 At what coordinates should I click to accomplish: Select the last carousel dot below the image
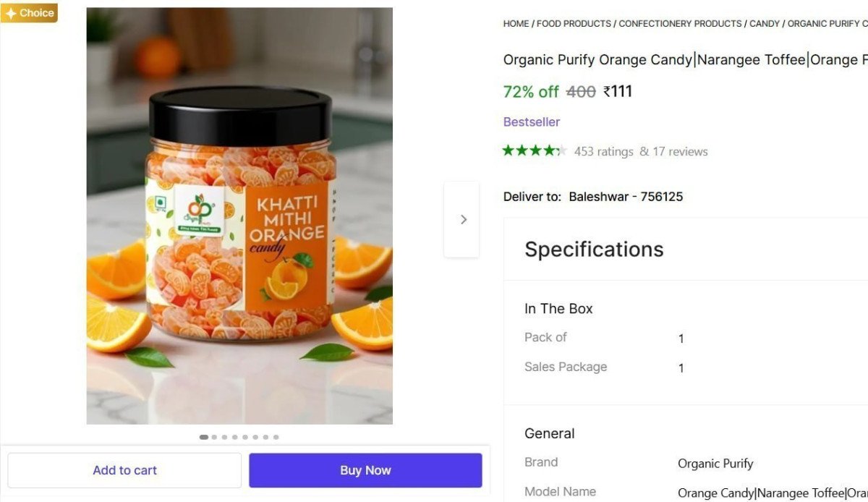[276, 437]
